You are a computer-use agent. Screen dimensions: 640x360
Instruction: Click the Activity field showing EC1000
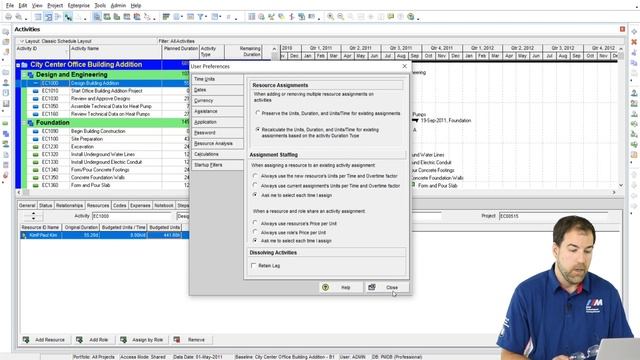pos(132,216)
